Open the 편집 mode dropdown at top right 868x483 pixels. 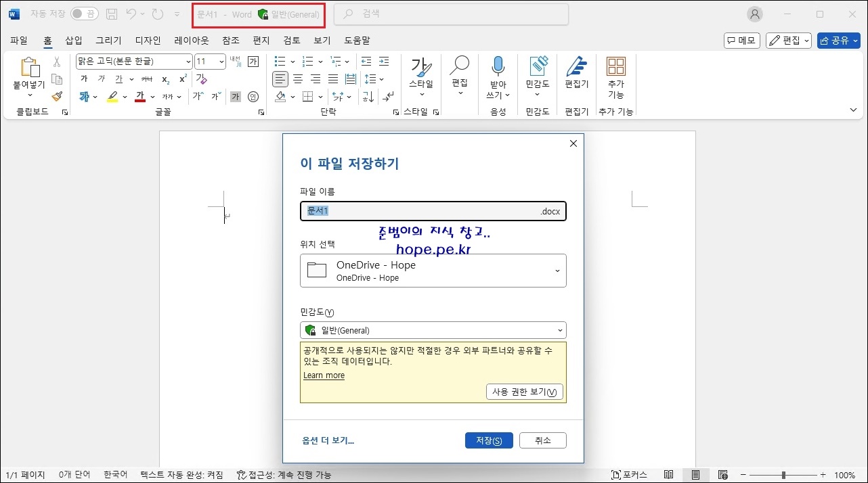coord(789,41)
